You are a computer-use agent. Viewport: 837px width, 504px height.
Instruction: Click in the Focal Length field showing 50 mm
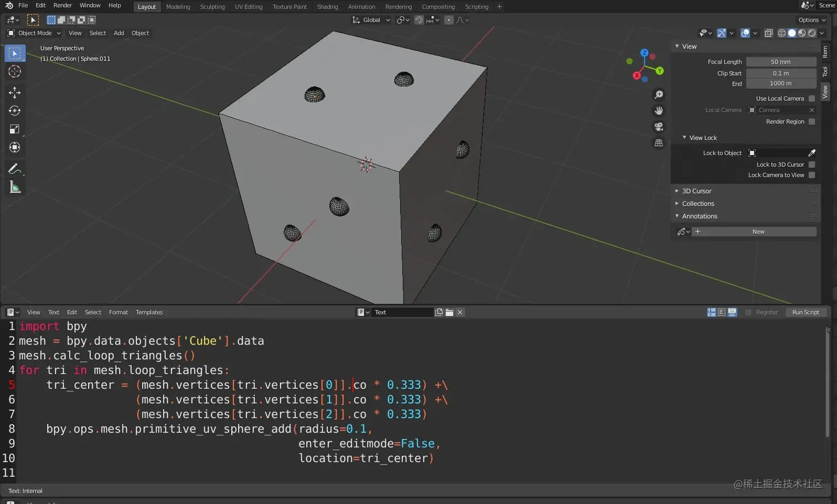781,61
